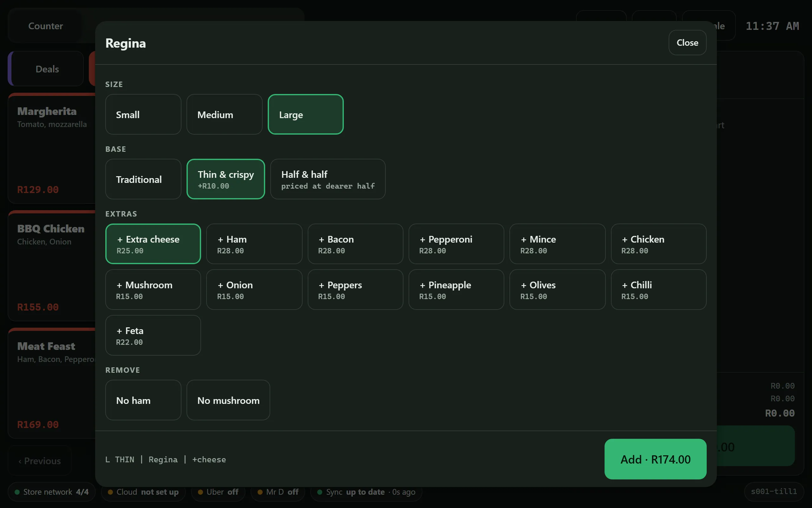Viewport: 812px width, 508px height.
Task: Toggle the No ham removal
Action: [143, 400]
